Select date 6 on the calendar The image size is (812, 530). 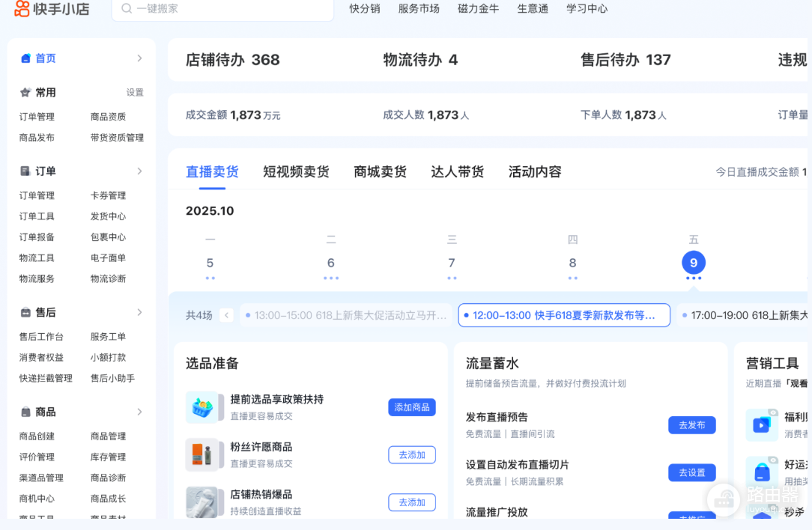331,263
